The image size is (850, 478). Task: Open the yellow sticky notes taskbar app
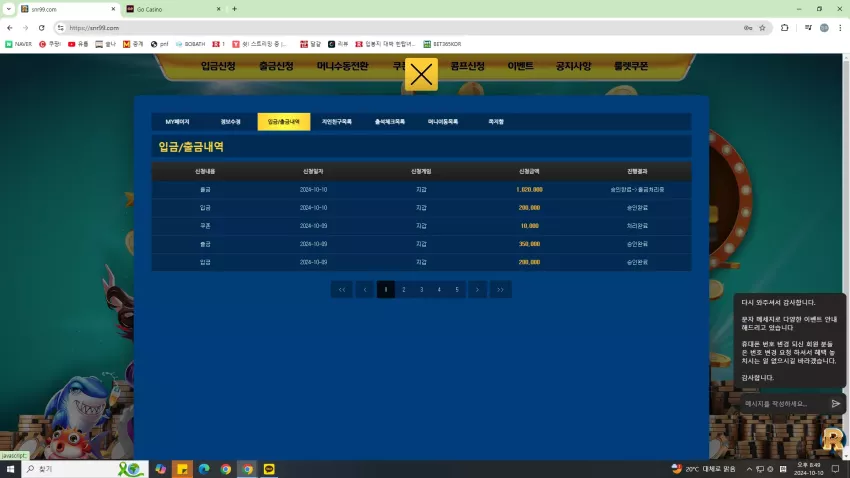[182, 469]
